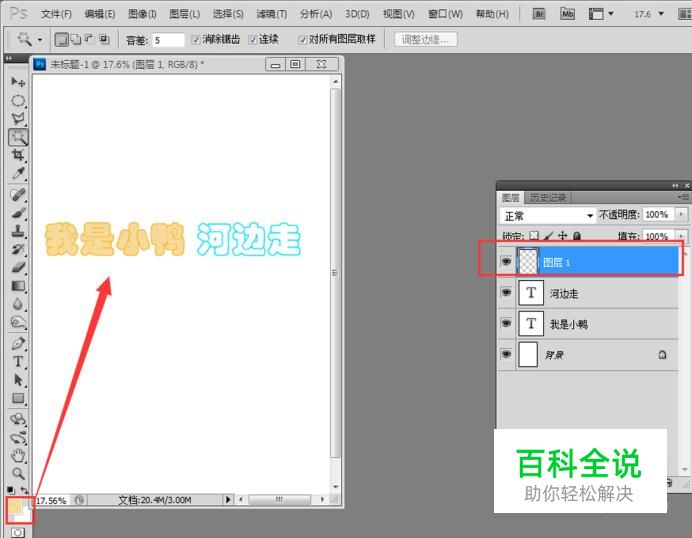This screenshot has height=538, width=692.
Task: Select the Type tool
Action: (x=18, y=362)
